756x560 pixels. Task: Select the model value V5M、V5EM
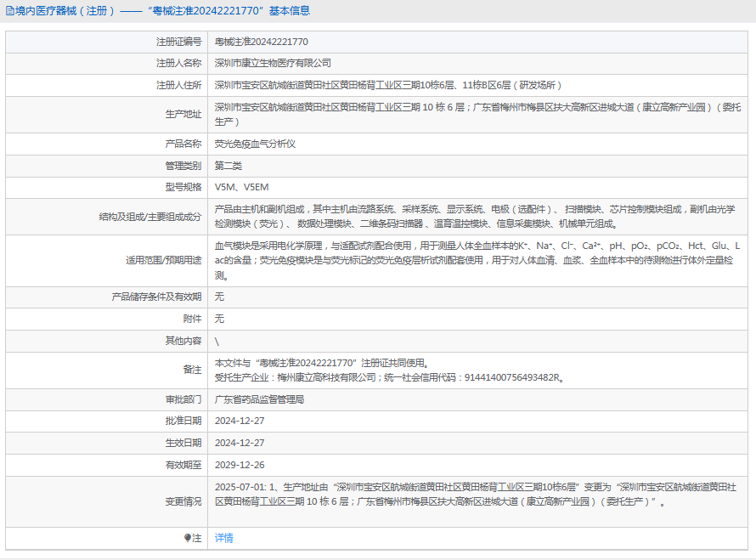point(241,187)
